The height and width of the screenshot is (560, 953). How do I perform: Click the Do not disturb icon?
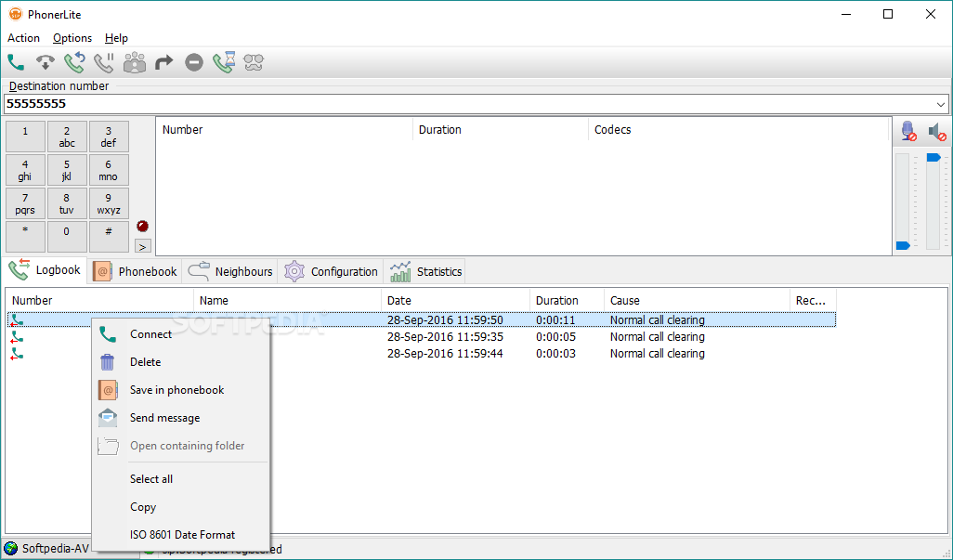pyautogui.click(x=194, y=62)
